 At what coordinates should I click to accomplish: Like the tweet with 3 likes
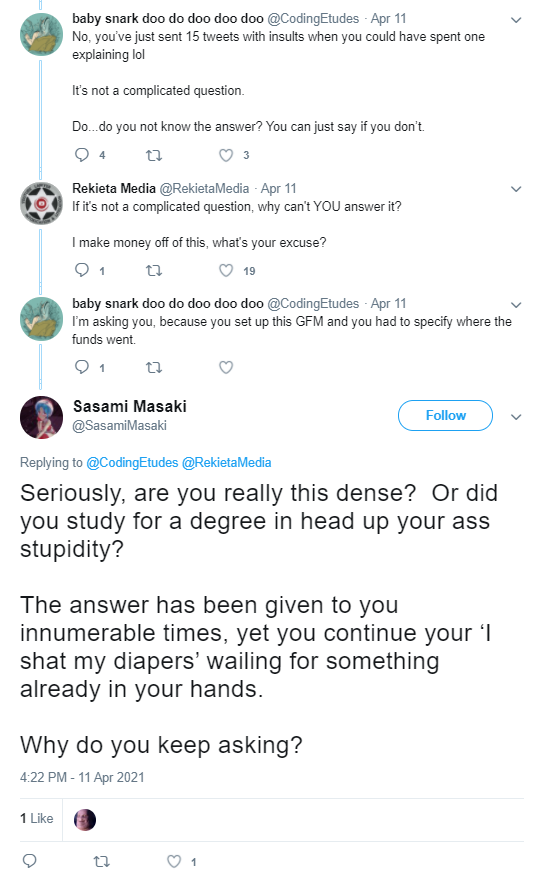[226, 155]
